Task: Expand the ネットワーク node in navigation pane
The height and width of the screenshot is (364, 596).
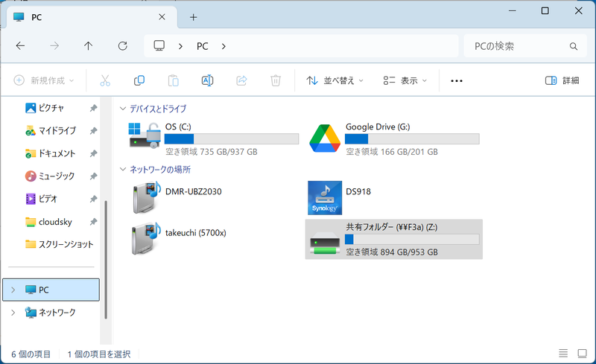Action: point(13,313)
